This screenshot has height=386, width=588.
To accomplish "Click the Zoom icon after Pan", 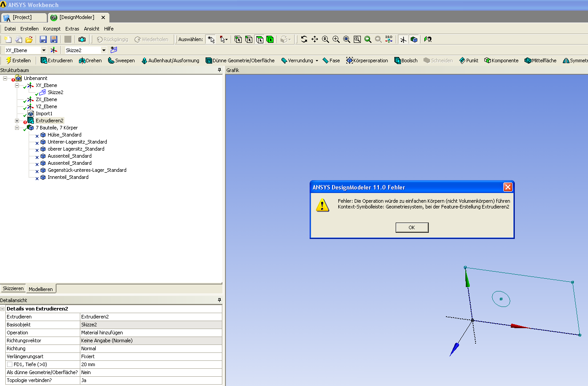I will (326, 39).
